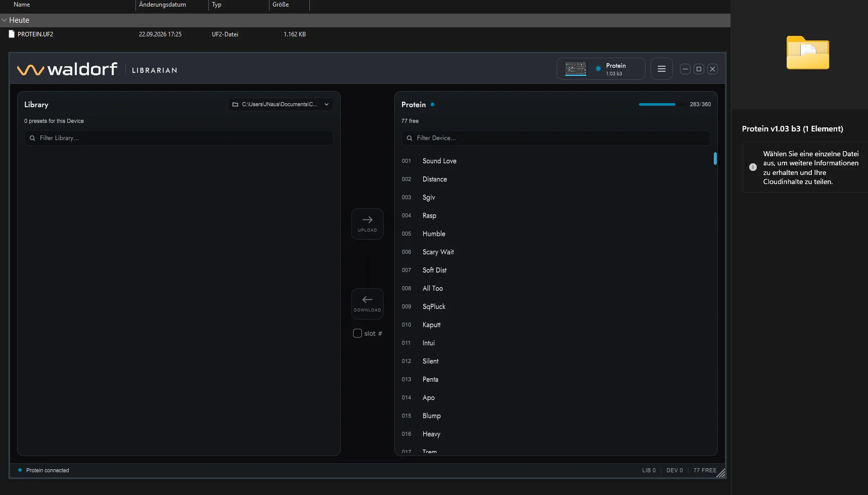The height and width of the screenshot is (495, 868).
Task: Select preset 003 Sgiv
Action: point(556,197)
